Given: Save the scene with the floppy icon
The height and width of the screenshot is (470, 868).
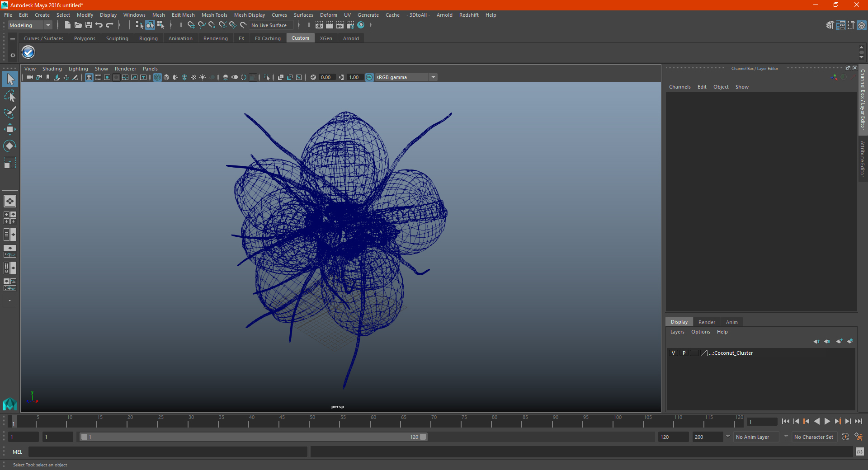Looking at the screenshot, I should coord(89,25).
